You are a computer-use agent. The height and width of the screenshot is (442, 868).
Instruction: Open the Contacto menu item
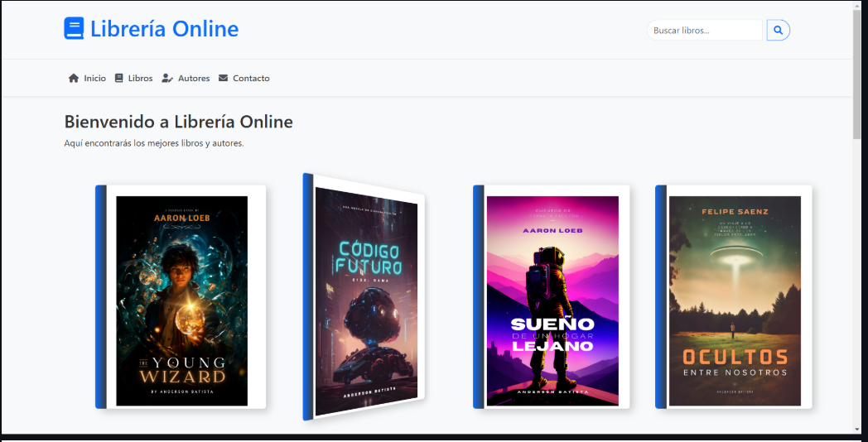click(x=251, y=79)
